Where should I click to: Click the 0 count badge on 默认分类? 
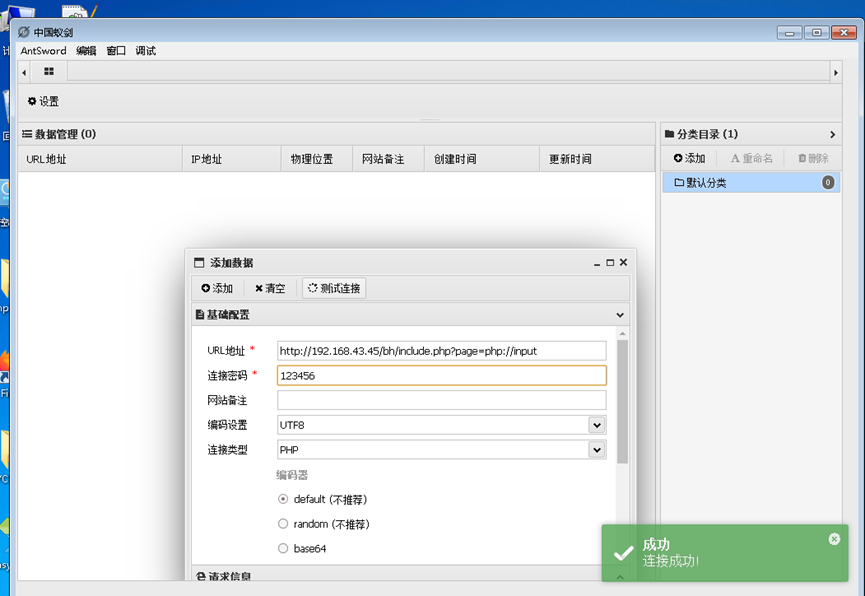(827, 183)
